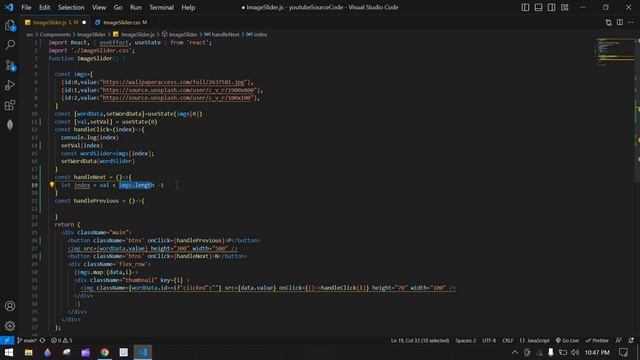Open File Explorer from the taskbar
The height and width of the screenshot is (360, 640).
point(28,352)
